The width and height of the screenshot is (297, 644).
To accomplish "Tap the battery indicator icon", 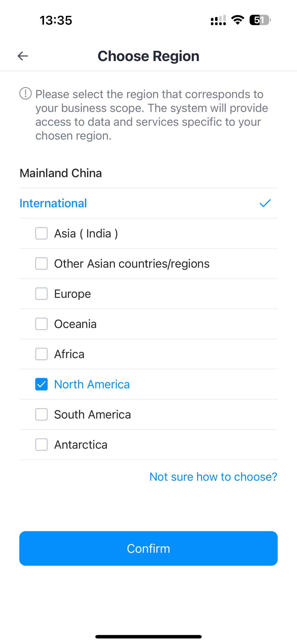I will (x=260, y=20).
